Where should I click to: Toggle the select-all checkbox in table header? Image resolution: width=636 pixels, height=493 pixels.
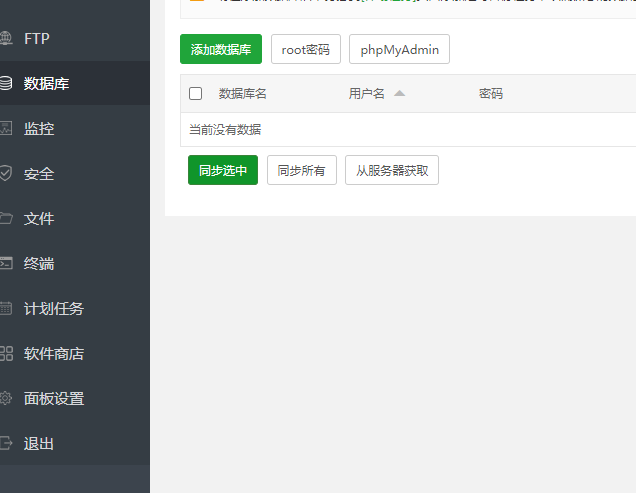tap(196, 93)
